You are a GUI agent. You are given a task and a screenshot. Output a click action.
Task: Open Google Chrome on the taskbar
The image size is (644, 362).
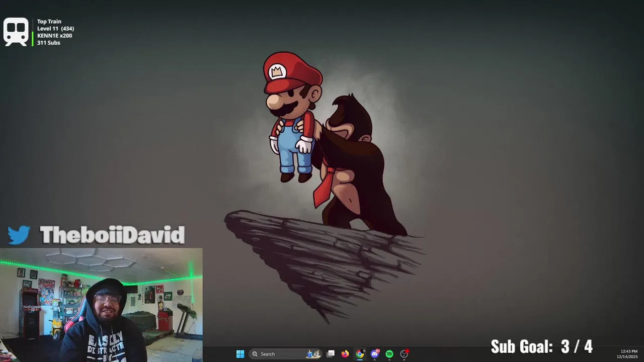(360, 354)
